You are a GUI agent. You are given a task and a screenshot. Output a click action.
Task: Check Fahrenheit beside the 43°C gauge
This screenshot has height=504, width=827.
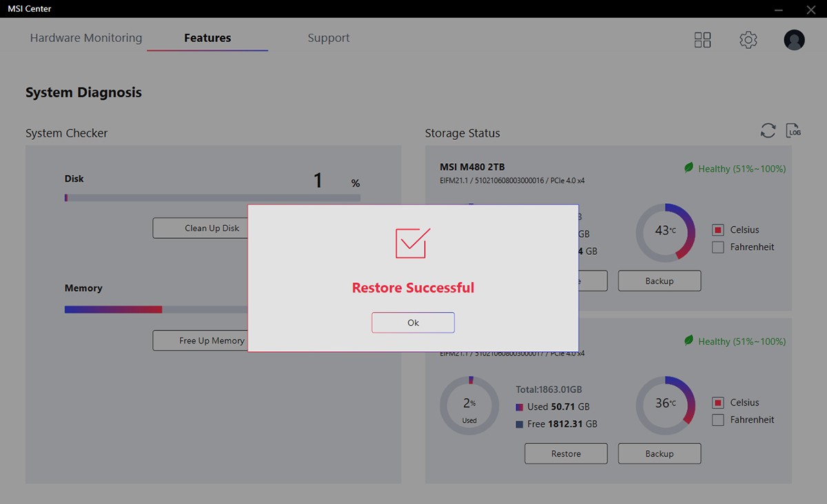[x=717, y=247]
